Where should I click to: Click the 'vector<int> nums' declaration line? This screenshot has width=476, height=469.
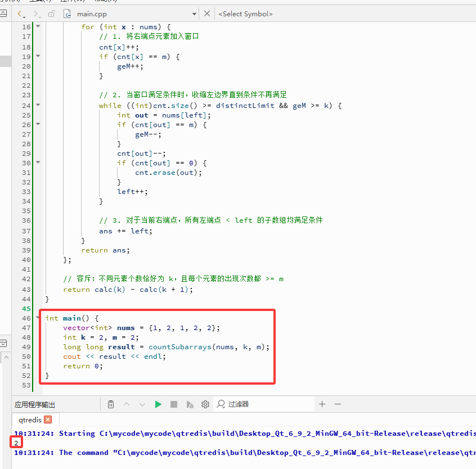point(141,328)
